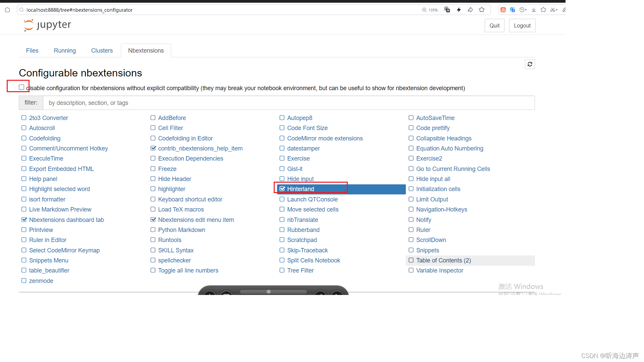The width and height of the screenshot is (644, 362).
Task: Select the Collapsible Headings extension link
Action: pyautogui.click(x=444, y=138)
